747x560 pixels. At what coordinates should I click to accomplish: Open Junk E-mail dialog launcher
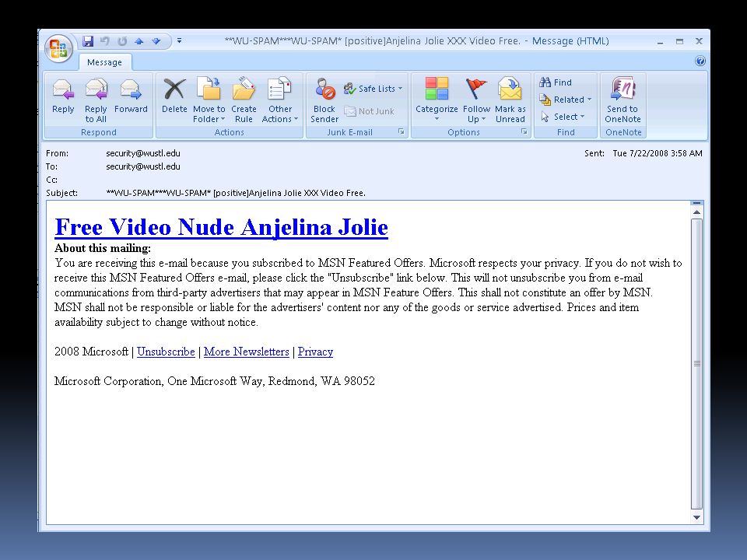[402, 132]
